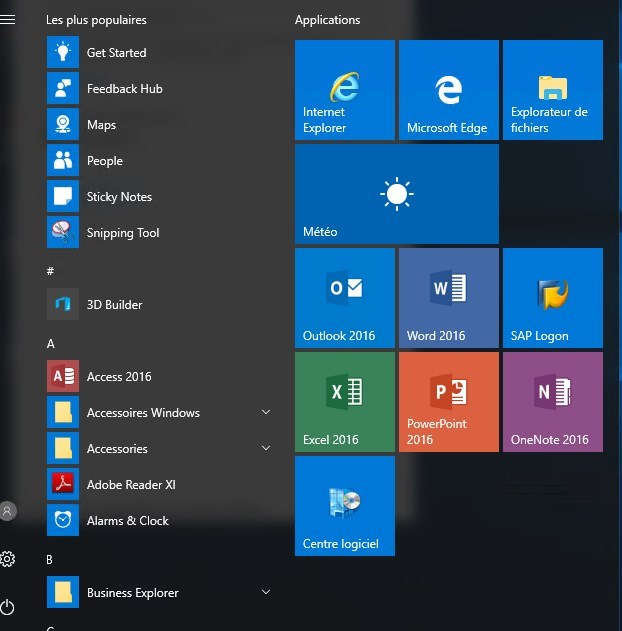Launch Sticky Notes icon
This screenshot has height=631, width=622.
tap(63, 196)
